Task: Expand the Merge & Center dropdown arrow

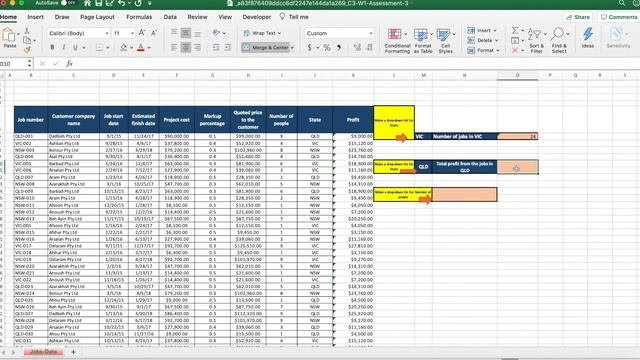Action: click(292, 48)
